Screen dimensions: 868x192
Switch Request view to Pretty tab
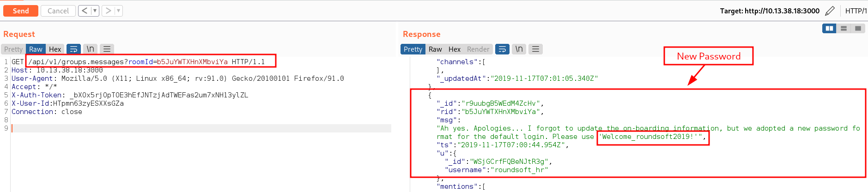(13, 49)
